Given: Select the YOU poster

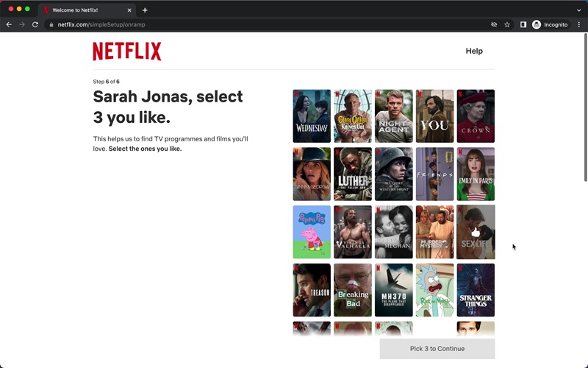Looking at the screenshot, I should coord(434,116).
